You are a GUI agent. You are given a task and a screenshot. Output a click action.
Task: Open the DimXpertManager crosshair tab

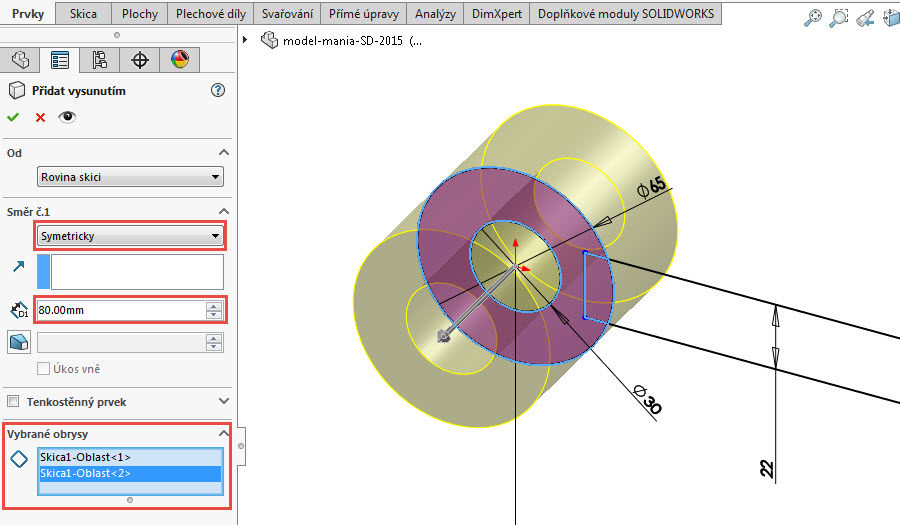tap(140, 60)
